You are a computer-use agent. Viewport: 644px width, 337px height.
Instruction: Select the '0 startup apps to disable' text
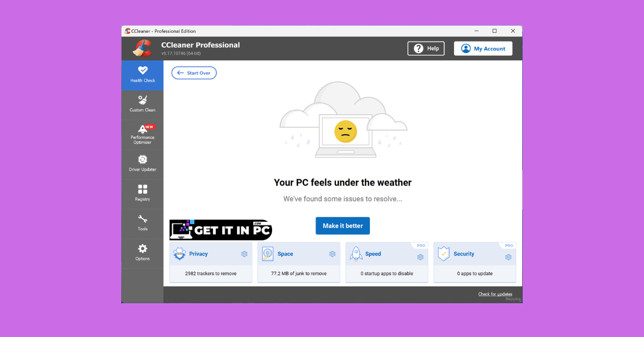pyautogui.click(x=387, y=274)
